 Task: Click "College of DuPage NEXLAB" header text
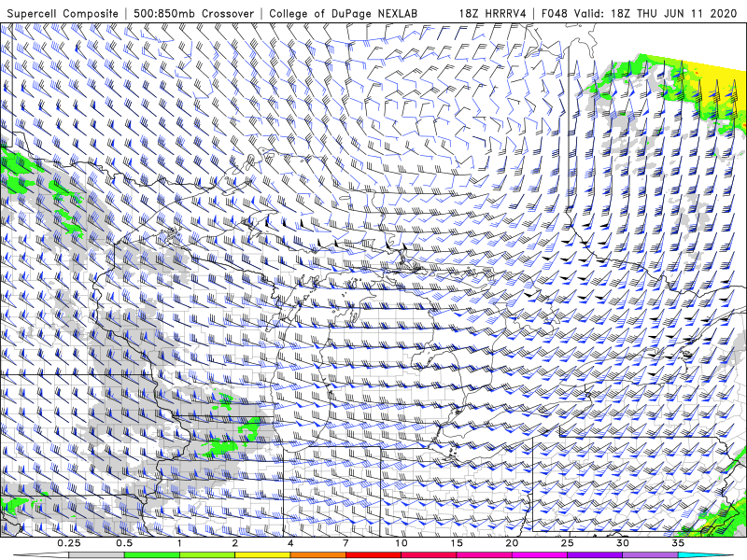coord(343,13)
